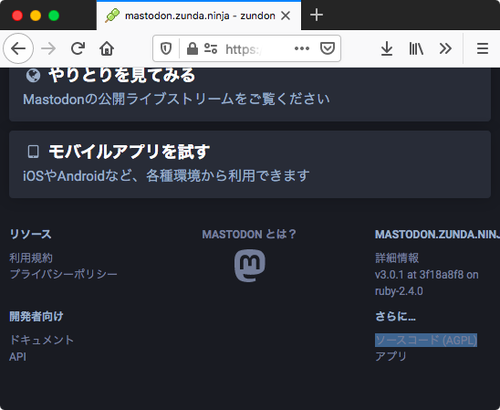Open the API developer link

pos(18,357)
